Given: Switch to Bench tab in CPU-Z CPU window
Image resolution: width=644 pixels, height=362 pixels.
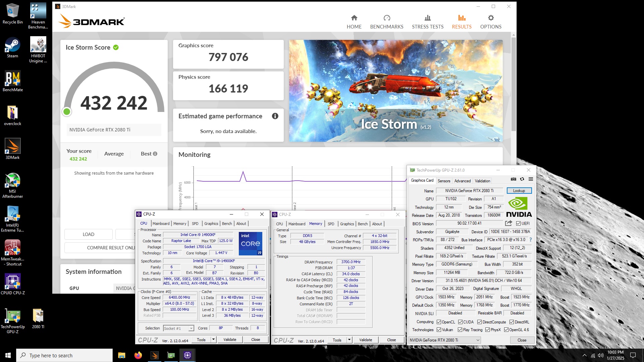Looking at the screenshot, I should click(227, 224).
